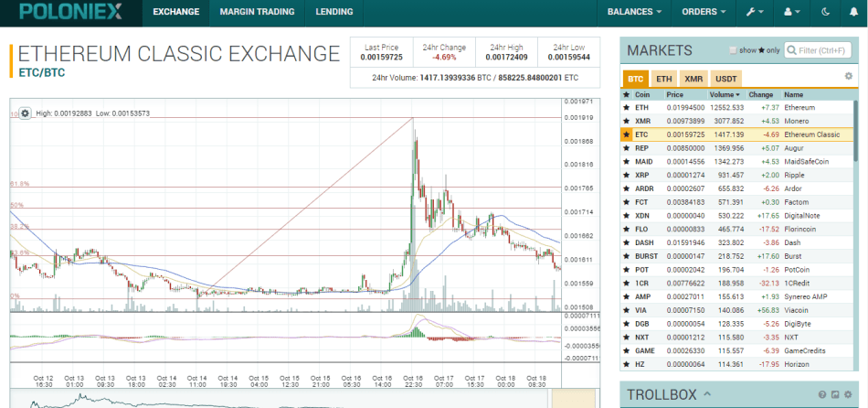Collapse the Trollbox panel chevron
868x408 pixels.
click(707, 394)
